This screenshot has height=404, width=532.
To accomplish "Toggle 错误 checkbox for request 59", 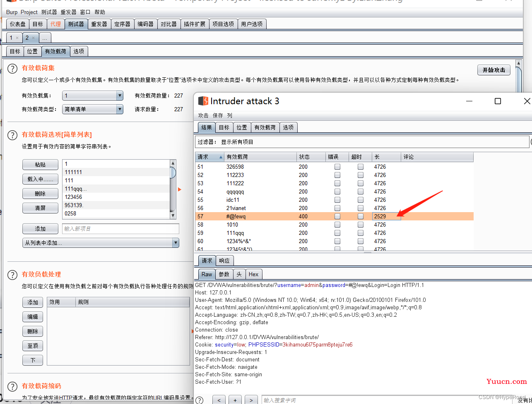I will [x=337, y=233].
